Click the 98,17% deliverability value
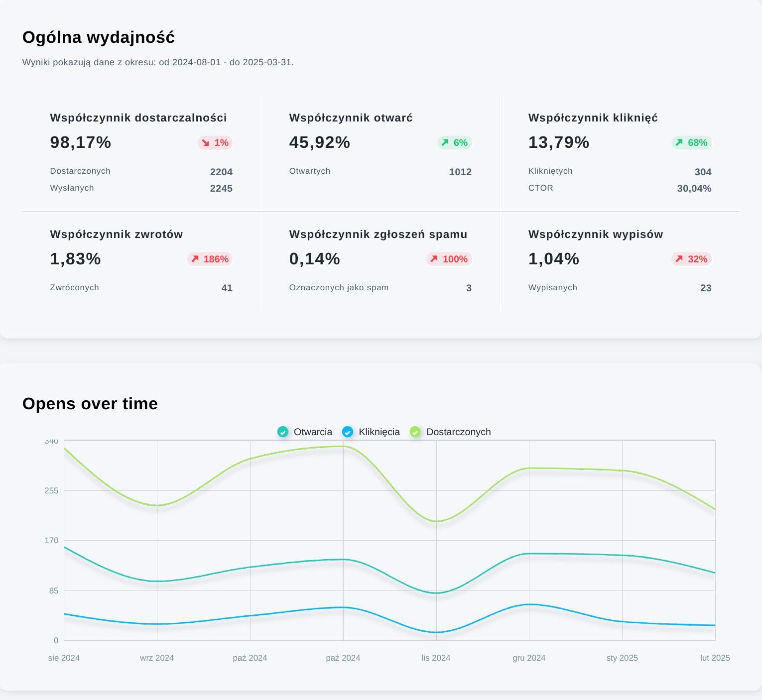762x700 pixels. (x=81, y=142)
